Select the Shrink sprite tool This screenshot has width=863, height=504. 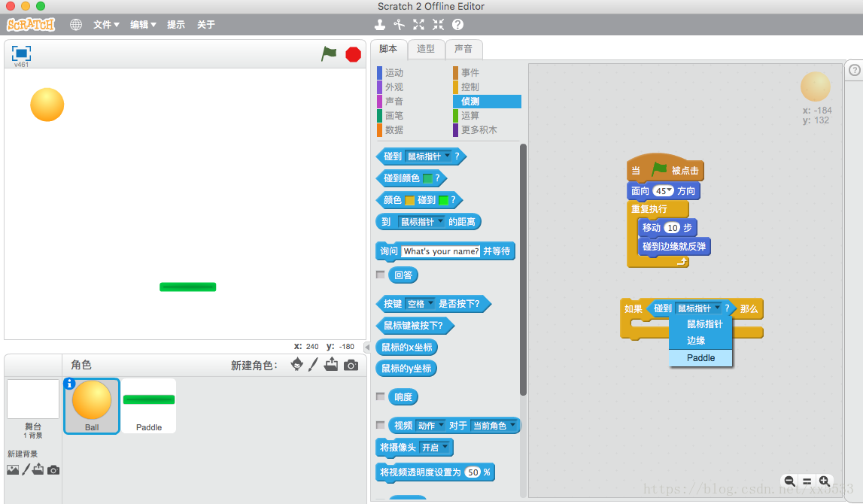438,25
